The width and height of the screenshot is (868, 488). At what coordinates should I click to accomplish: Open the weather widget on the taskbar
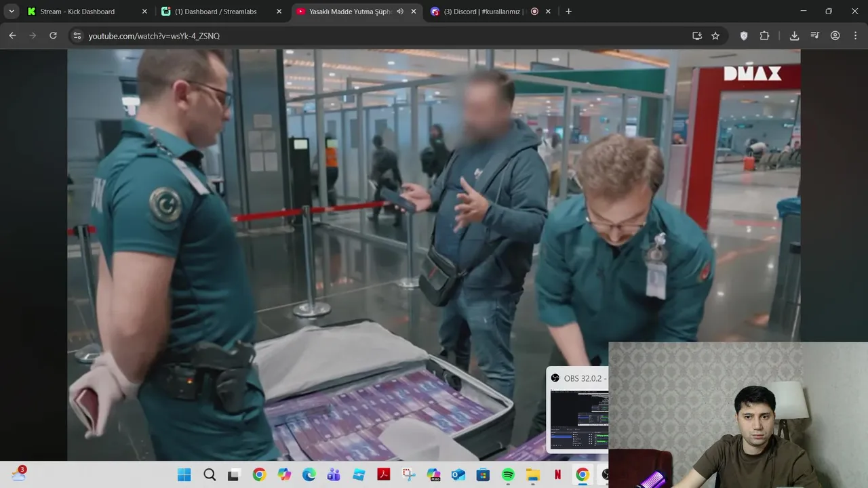(x=19, y=474)
